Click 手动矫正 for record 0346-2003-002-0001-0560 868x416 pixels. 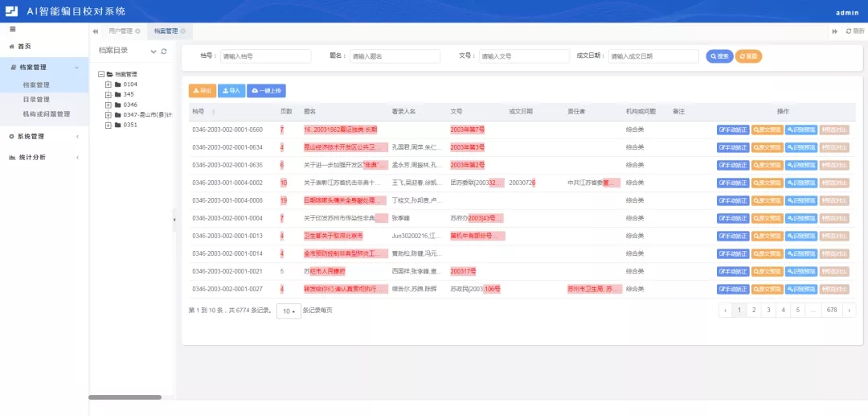(x=732, y=130)
